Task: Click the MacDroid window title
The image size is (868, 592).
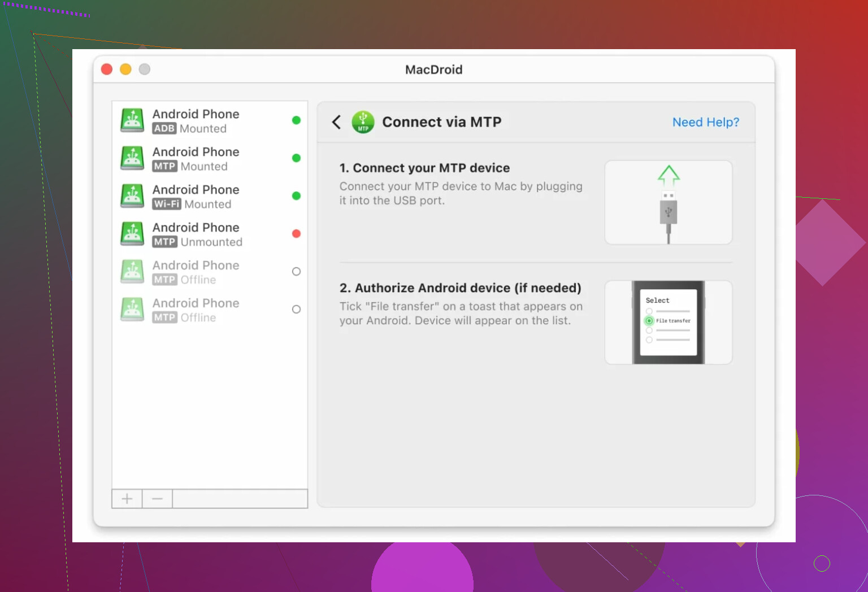Action: point(433,69)
